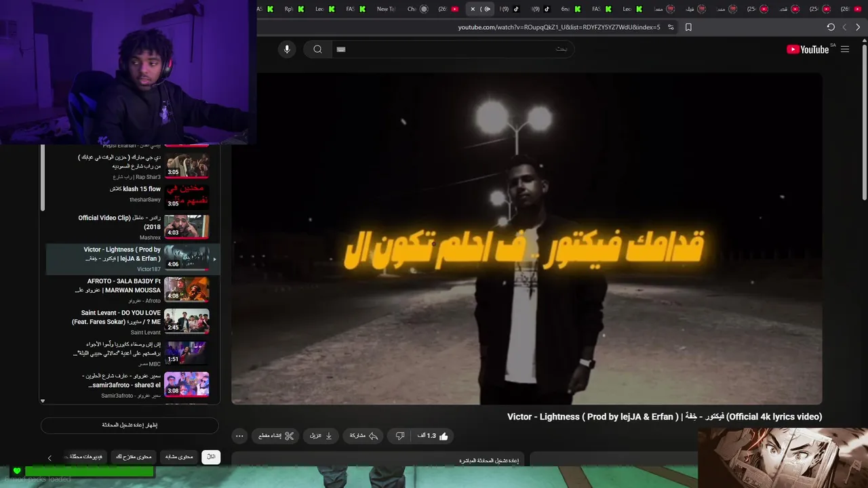The height and width of the screenshot is (488, 868).
Task: Show more filter chips with the arrow
Action: pyautogui.click(x=50, y=458)
